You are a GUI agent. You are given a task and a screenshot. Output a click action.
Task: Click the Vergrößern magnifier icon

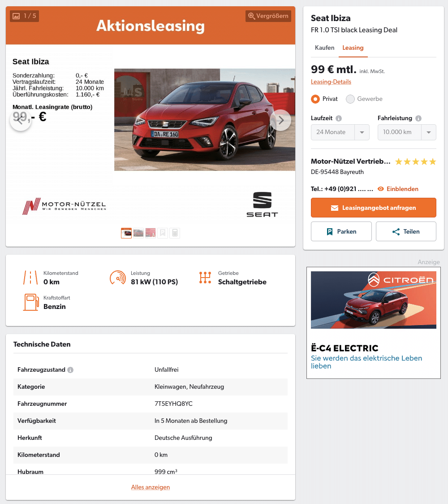251,16
